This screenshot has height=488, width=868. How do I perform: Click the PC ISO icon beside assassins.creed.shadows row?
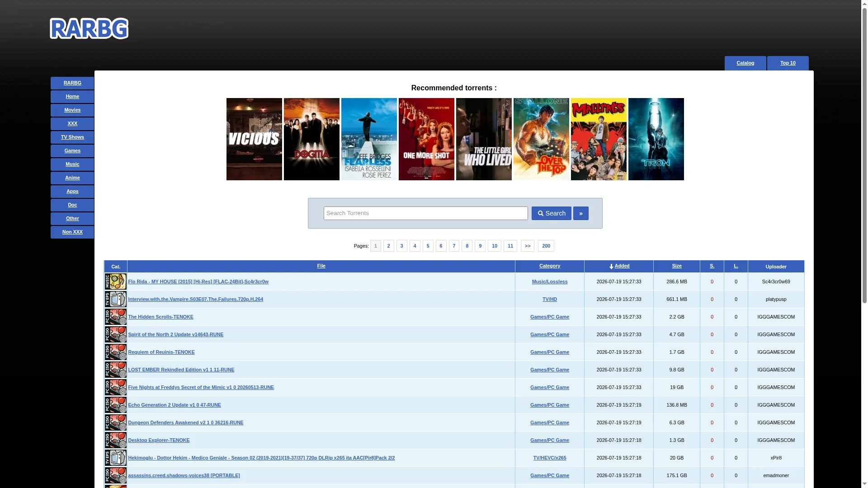pos(116,475)
